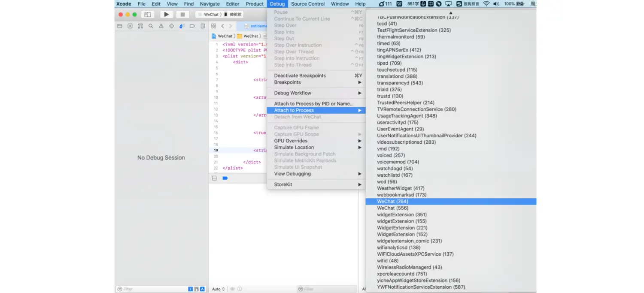Select YWFNotificationServiceExtension (587) process
This screenshot has height=293, width=644.
pyautogui.click(x=451, y=287)
